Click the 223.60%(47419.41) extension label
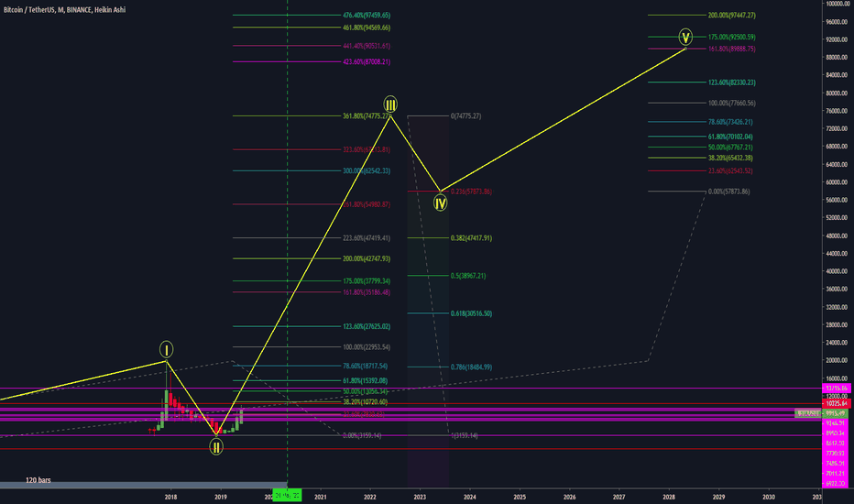This screenshot has height=504, width=854. [367, 238]
